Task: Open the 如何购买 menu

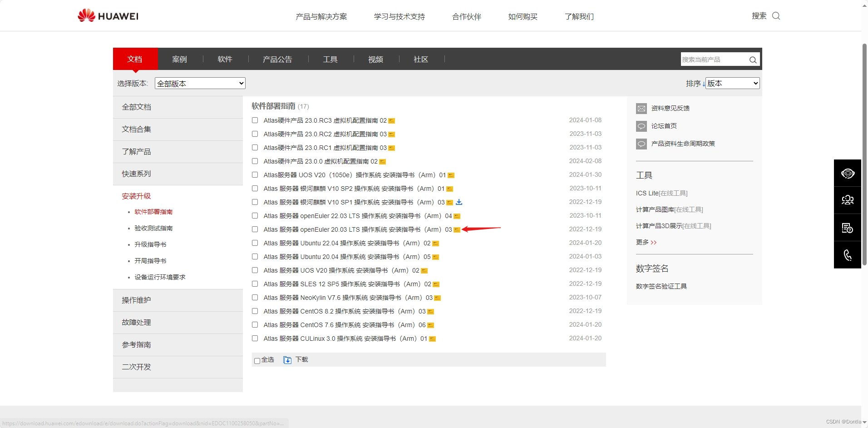Action: (x=523, y=16)
